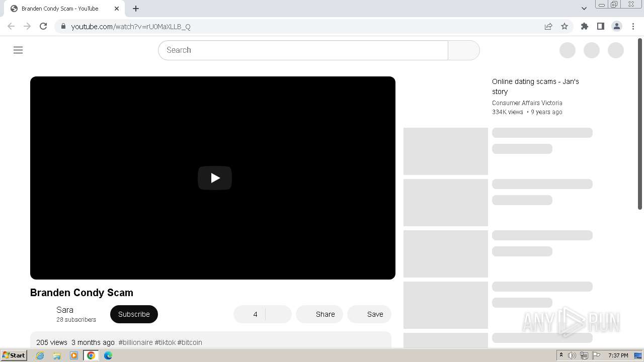Like the video showing 4 likes
Image resolution: width=644 pixels, height=362 pixels.
(250, 314)
